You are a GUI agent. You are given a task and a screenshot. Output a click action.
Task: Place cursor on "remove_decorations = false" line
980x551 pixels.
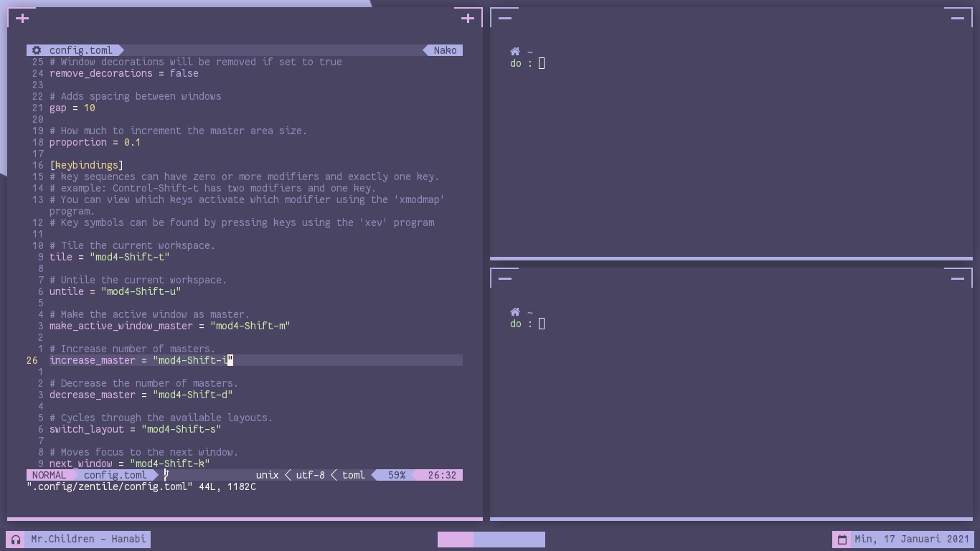coord(124,73)
